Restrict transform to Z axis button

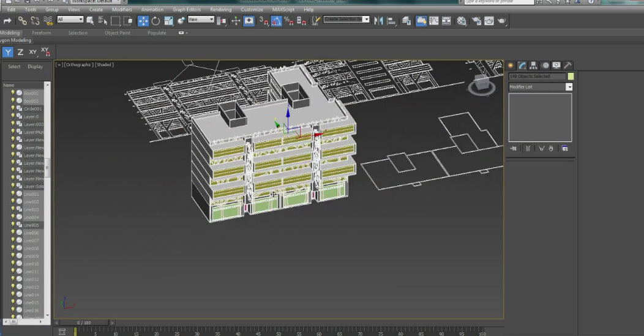[x=20, y=52]
